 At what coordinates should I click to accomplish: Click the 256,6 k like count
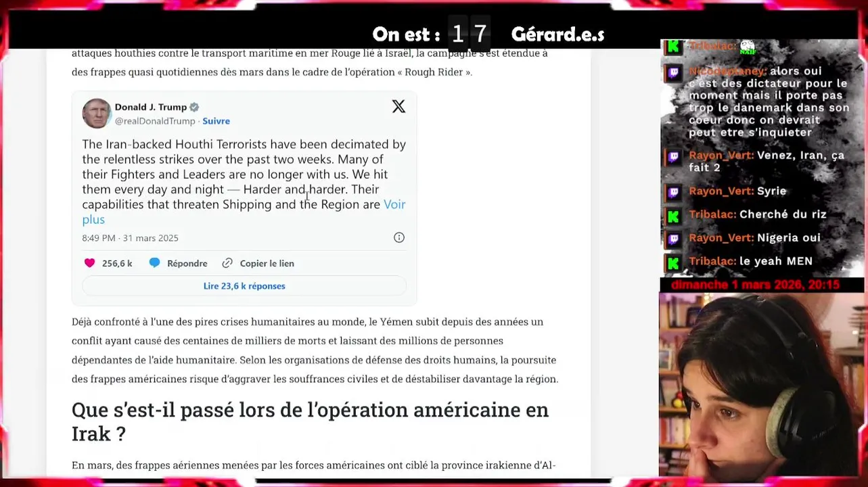pos(117,264)
